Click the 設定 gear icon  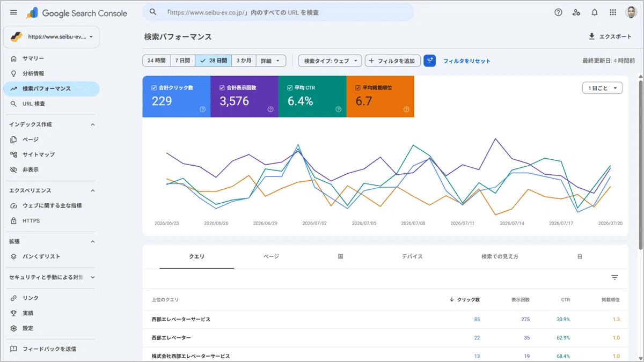click(x=13, y=328)
